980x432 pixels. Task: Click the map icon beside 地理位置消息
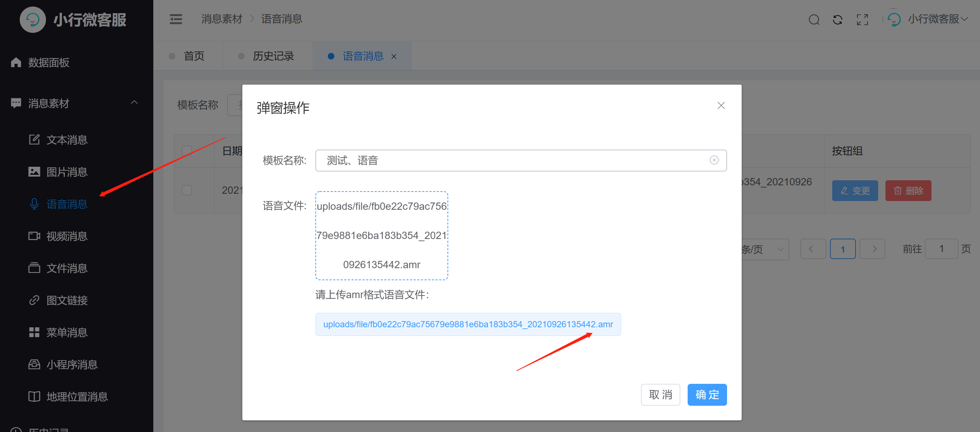tap(34, 397)
